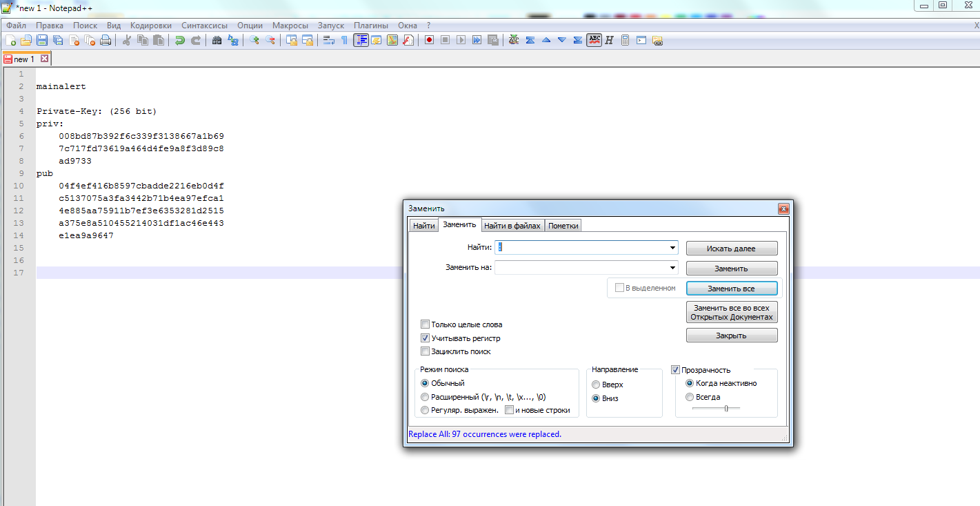Image resolution: width=980 pixels, height=506 pixels.
Task: Open the Синтаксисы menu
Action: 204,26
